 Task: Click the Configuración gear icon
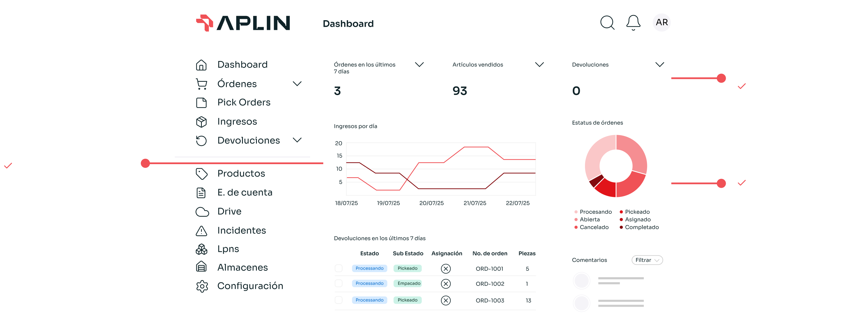202,286
